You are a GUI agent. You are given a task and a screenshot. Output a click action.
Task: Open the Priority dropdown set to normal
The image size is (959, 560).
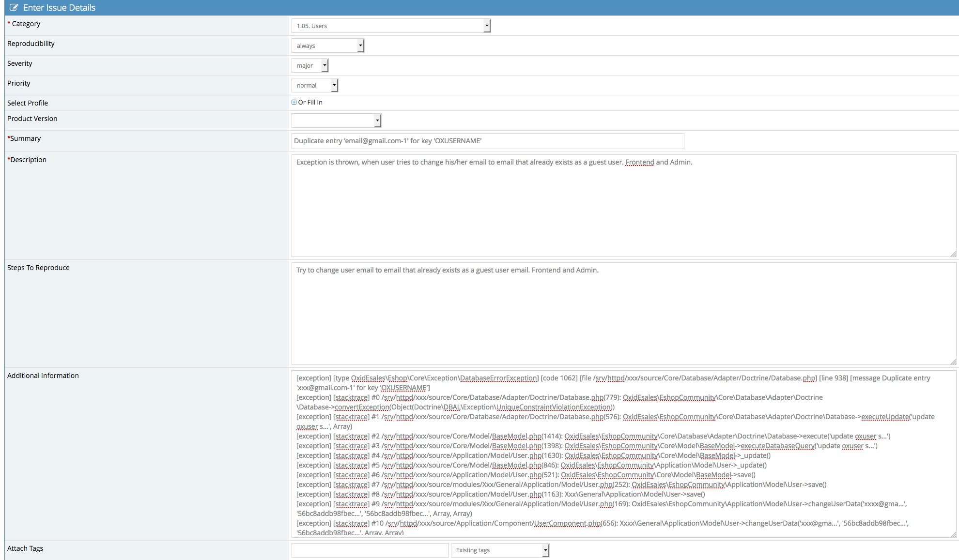click(x=314, y=85)
